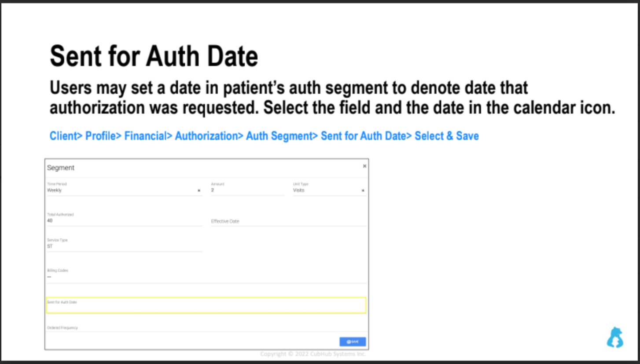Viewport: 640px width, 364px height.
Task: Select the Service Type field showing ST
Action: pyautogui.click(x=125, y=244)
